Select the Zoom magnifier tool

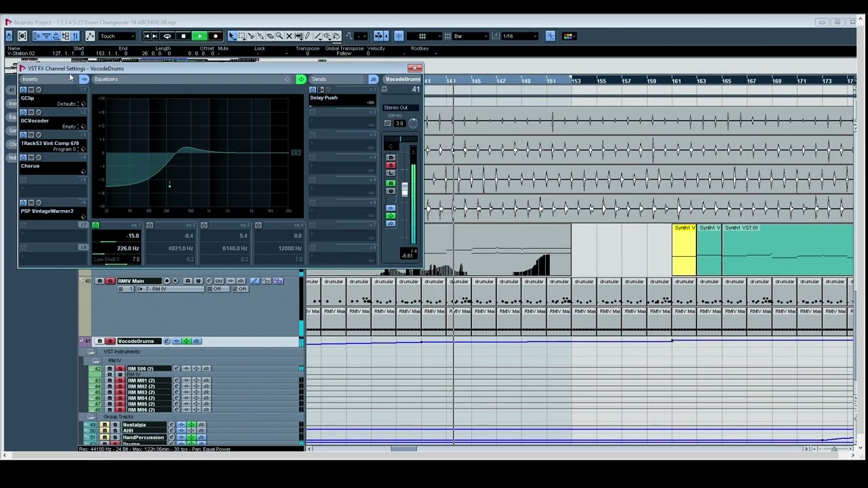click(279, 36)
